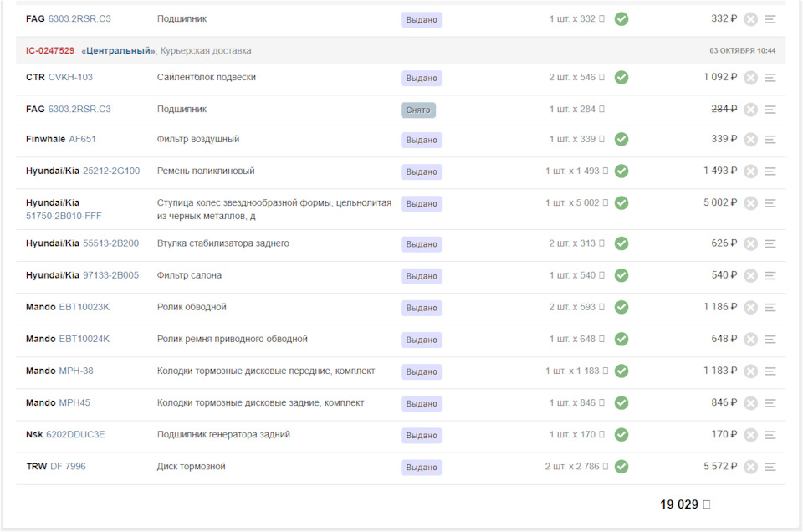
Task: Open part number CVKH-103
Action: pos(70,77)
